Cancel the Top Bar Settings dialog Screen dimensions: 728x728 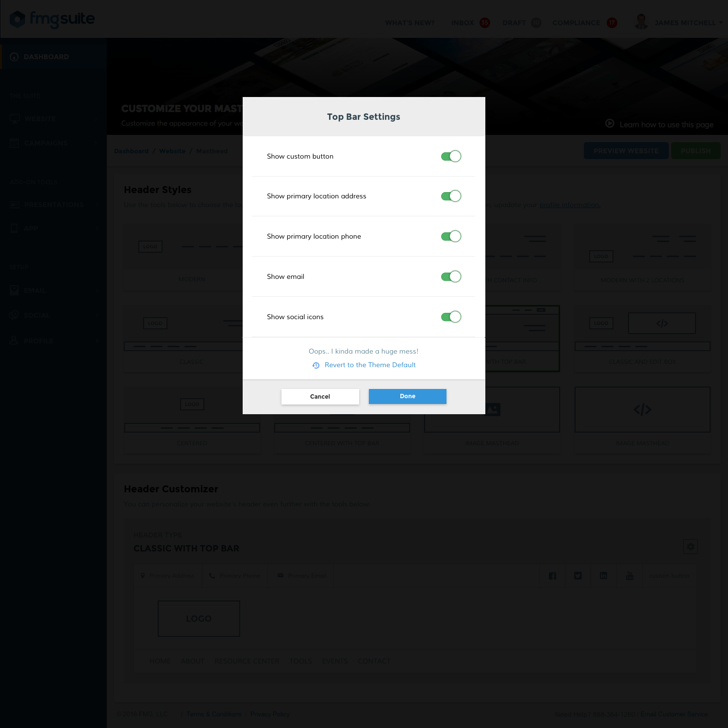click(x=320, y=396)
